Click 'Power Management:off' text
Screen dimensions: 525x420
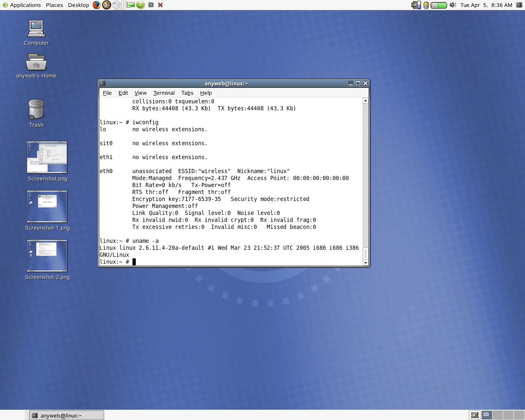coord(165,206)
